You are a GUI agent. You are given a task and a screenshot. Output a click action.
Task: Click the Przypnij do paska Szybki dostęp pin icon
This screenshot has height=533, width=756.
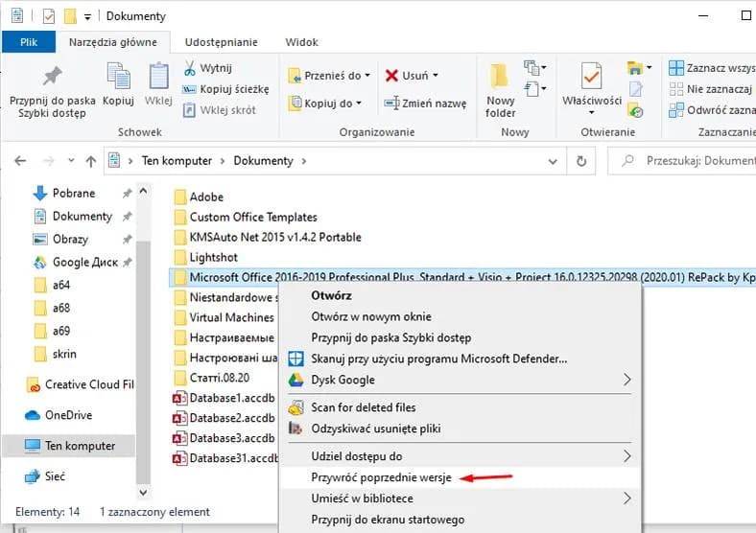(53, 77)
